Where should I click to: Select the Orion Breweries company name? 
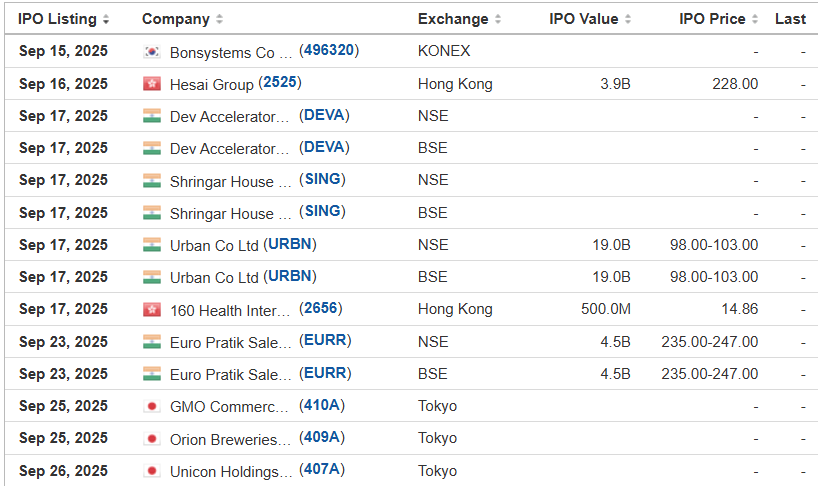click(231, 440)
